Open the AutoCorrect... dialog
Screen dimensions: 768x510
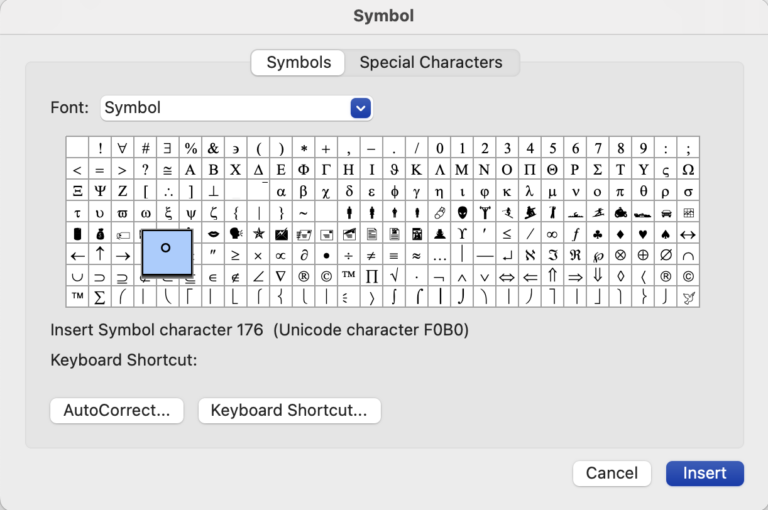pos(117,410)
